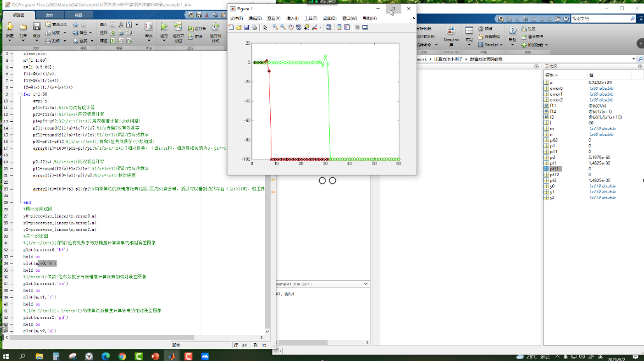Screen dimensions: 644x361
Task: Open the Brush tool color dropdown arrow
Action: click(x=320, y=27)
